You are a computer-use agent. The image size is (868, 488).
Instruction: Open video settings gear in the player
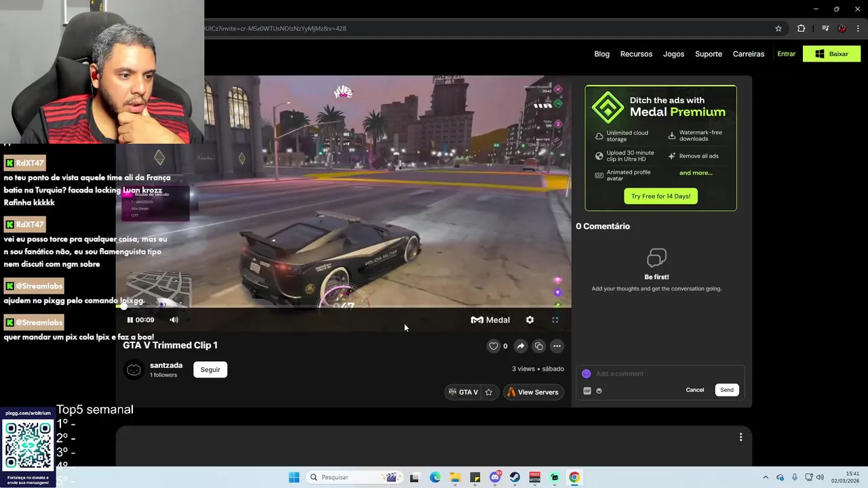coord(530,320)
